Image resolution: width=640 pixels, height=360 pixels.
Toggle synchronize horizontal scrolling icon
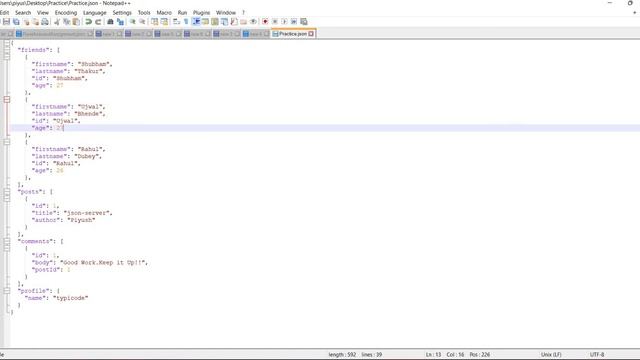164,21
